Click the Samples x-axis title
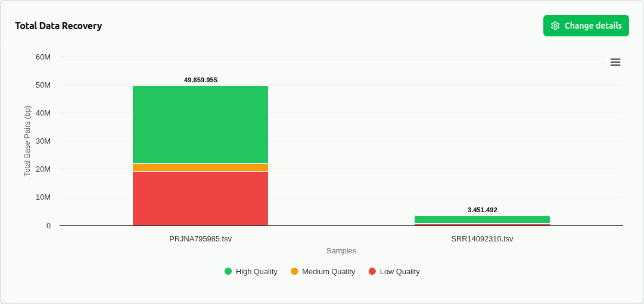 (x=341, y=251)
